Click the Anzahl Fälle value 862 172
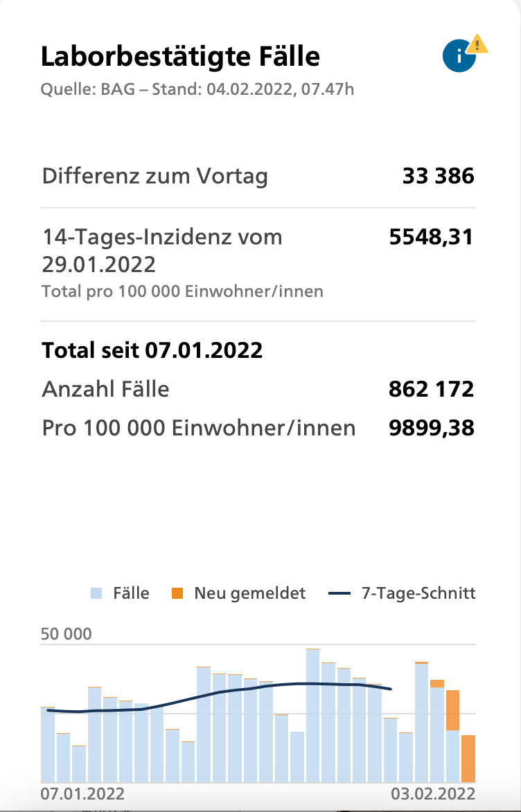This screenshot has width=521, height=812. click(x=432, y=390)
